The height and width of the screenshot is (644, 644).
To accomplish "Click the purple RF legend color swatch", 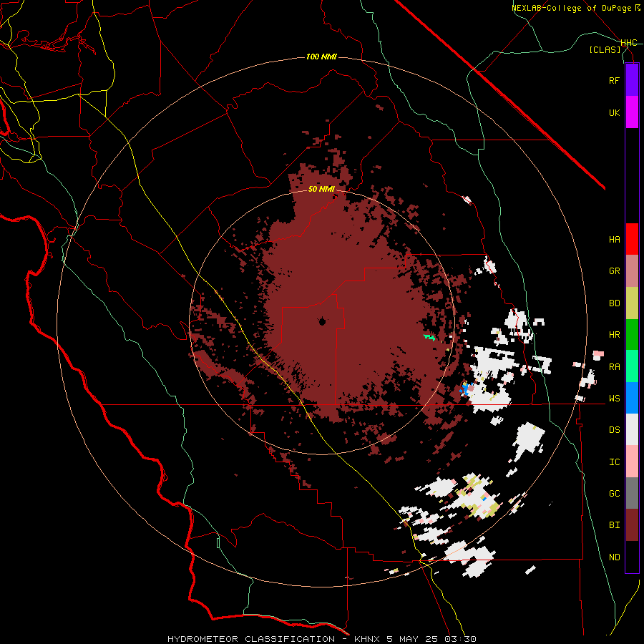I will click(632, 80).
